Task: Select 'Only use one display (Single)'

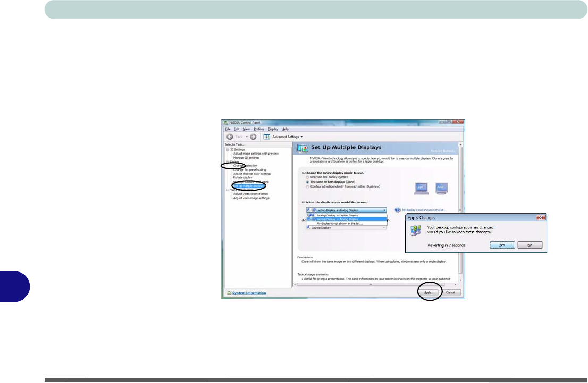Action: click(327, 177)
